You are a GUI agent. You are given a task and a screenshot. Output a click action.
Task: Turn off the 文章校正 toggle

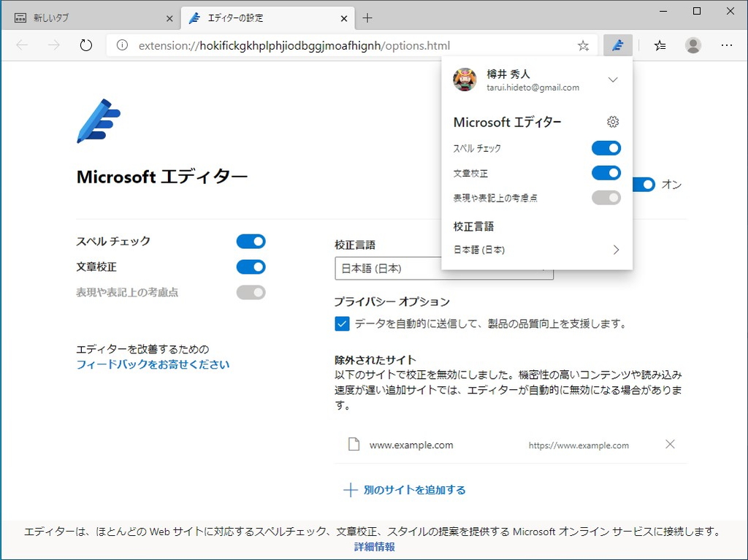point(606,173)
